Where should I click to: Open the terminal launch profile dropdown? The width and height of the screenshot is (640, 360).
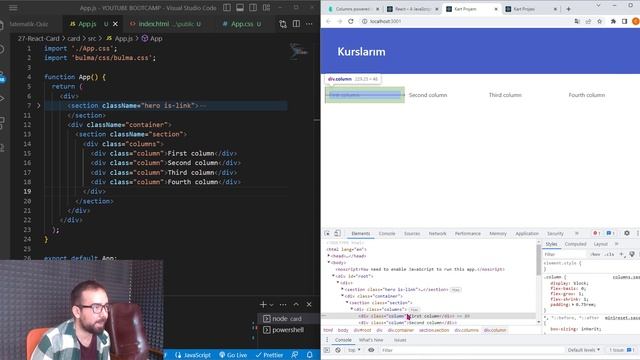[x=271, y=305]
